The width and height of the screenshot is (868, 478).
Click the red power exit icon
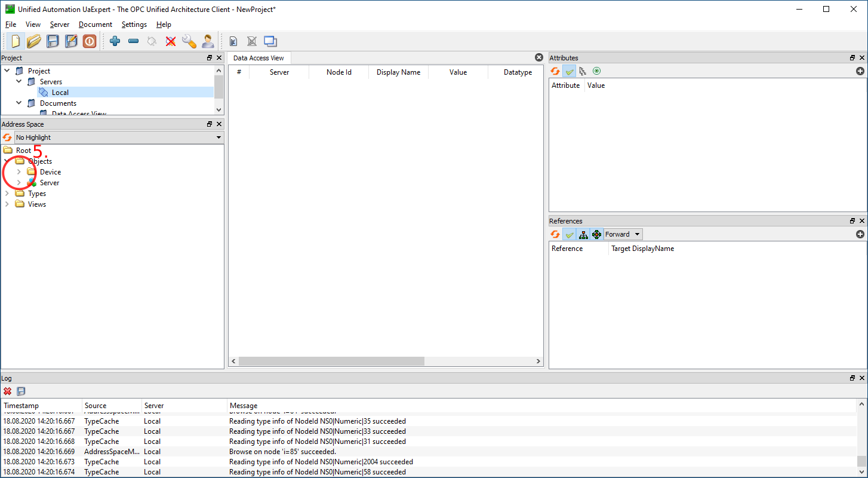[x=90, y=41]
